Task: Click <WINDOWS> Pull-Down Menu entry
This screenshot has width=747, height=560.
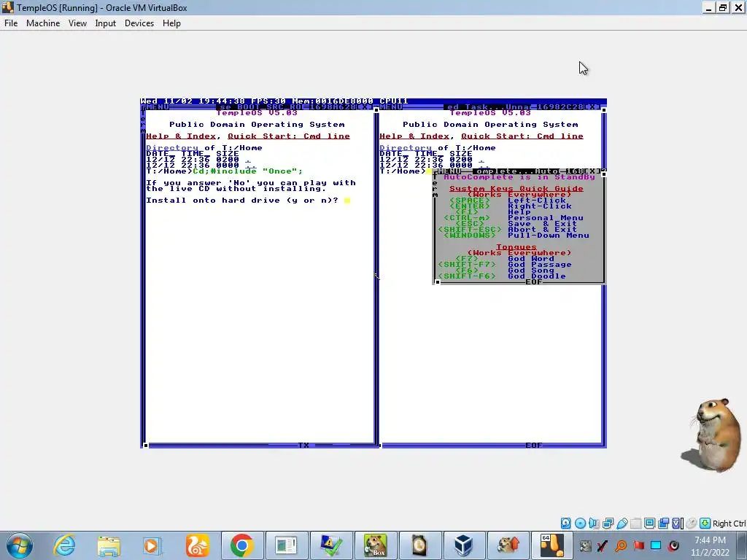Action: (x=516, y=236)
